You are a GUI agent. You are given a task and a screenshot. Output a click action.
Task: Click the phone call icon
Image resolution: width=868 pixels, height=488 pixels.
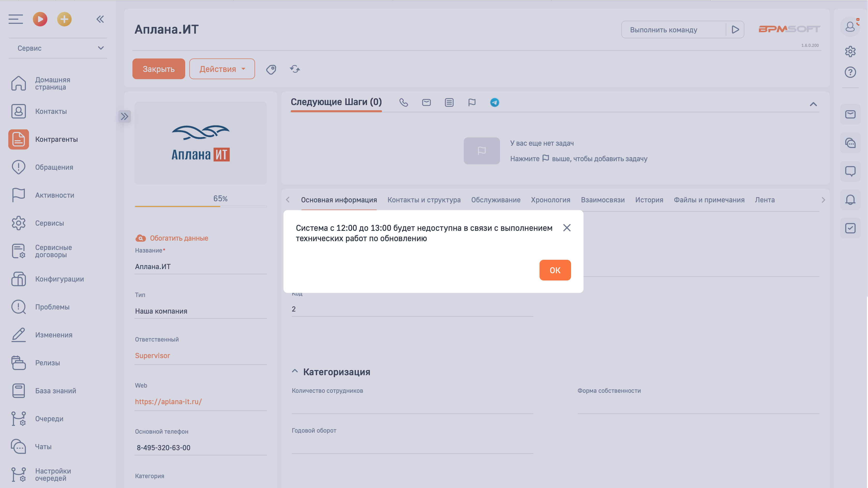403,102
